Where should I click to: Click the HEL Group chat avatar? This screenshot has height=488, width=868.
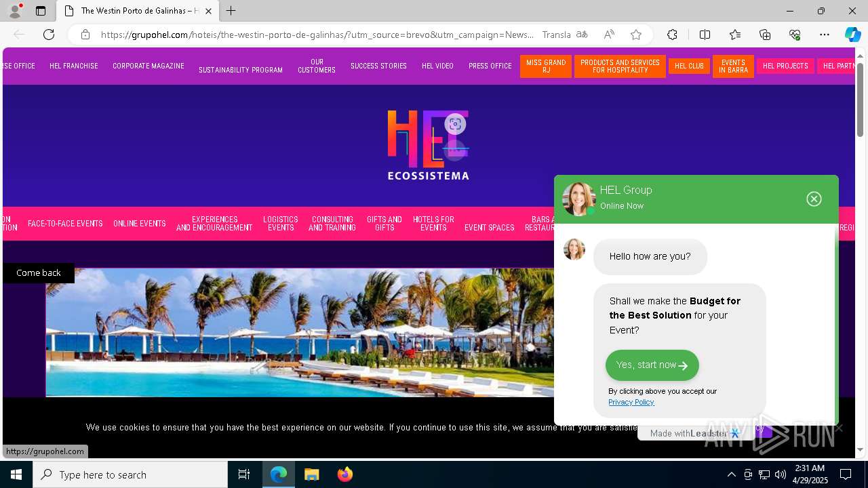[x=578, y=199]
